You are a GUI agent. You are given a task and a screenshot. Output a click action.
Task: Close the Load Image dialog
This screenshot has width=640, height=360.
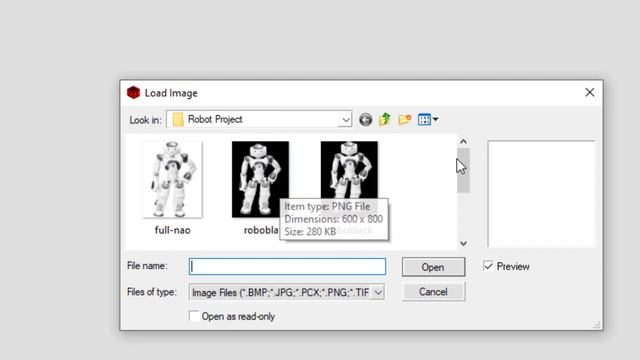(x=589, y=92)
